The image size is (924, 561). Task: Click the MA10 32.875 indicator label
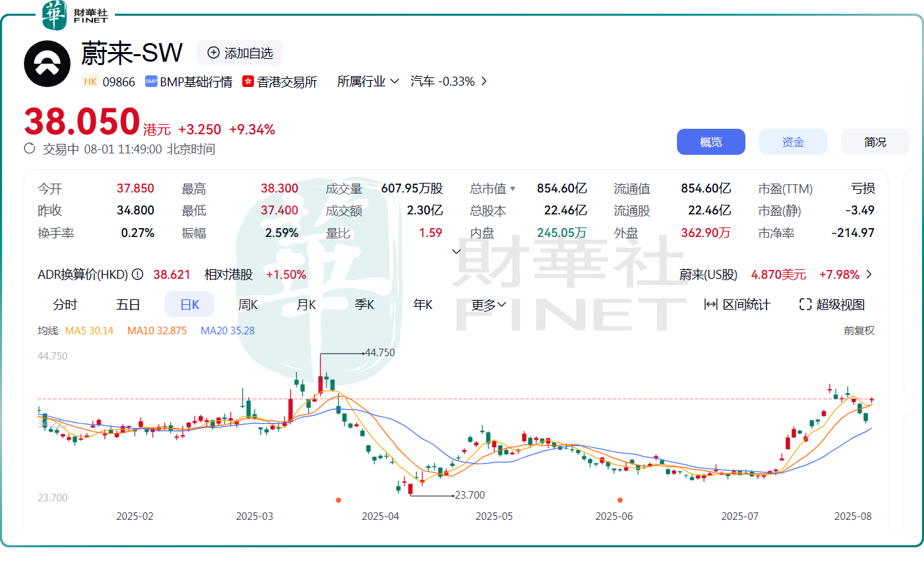coord(157,330)
